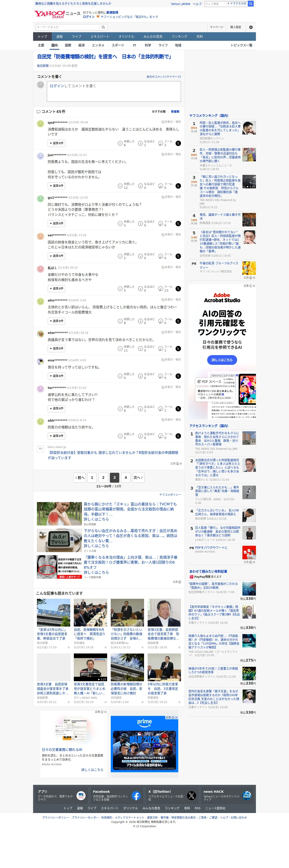Open the 1:29 video thumbnail in ranking
This screenshot has width=289, height=868.
click(249, 182)
